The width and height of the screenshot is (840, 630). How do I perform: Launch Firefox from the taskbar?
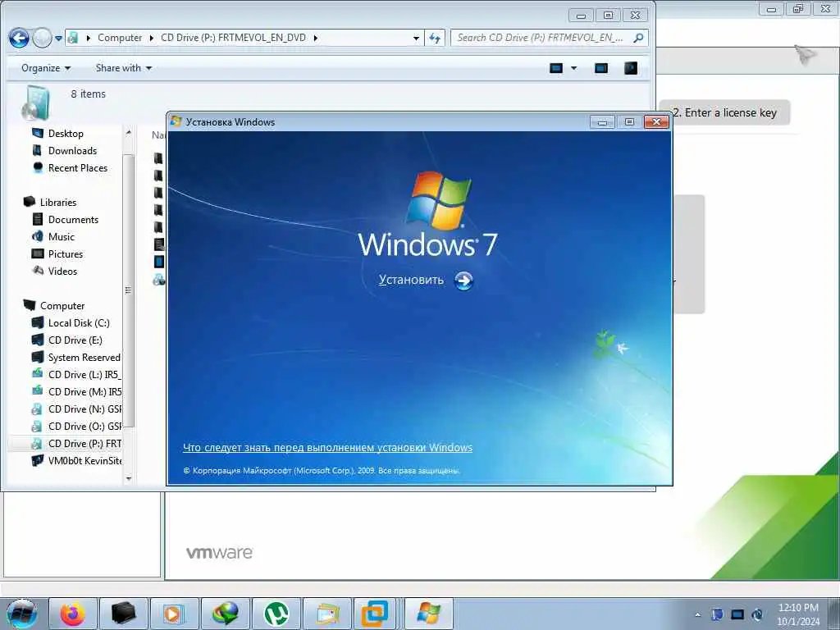[72, 614]
